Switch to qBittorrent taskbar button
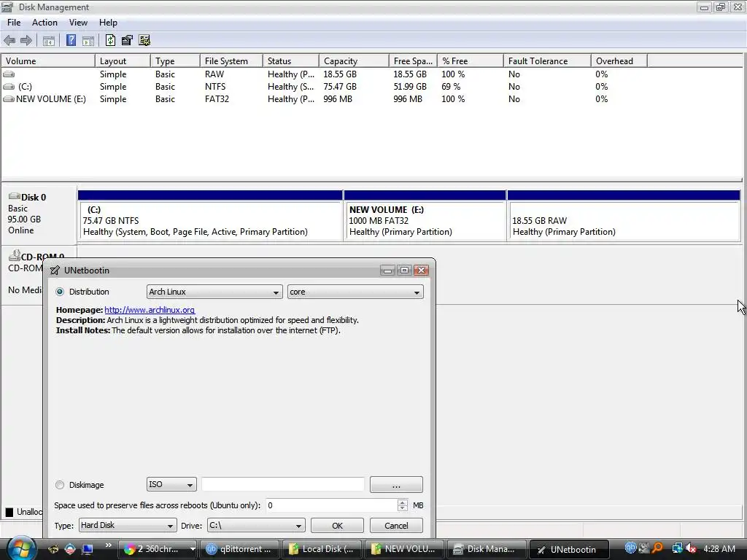Screen dimensions: 747x560 click(239, 549)
